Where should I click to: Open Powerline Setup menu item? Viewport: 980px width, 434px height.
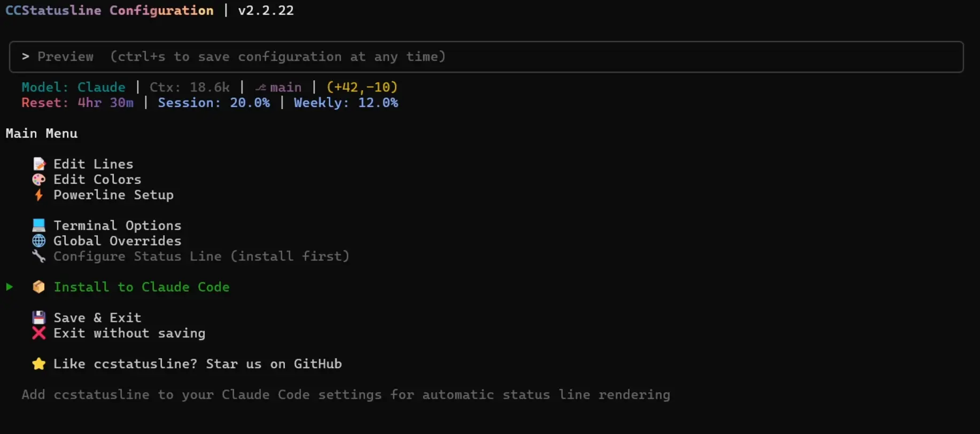(x=113, y=195)
